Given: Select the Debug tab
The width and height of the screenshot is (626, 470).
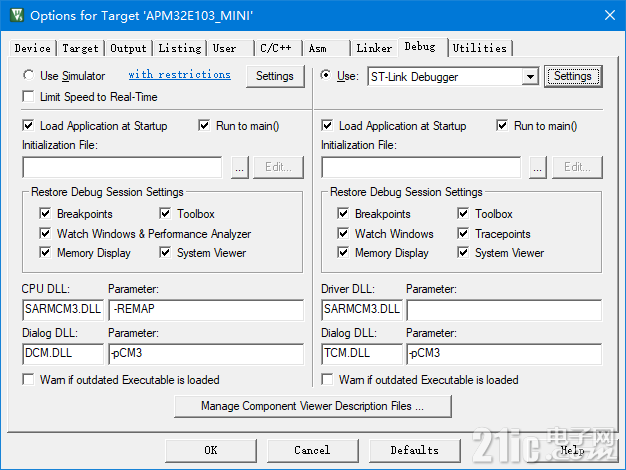Looking at the screenshot, I should click(422, 47).
